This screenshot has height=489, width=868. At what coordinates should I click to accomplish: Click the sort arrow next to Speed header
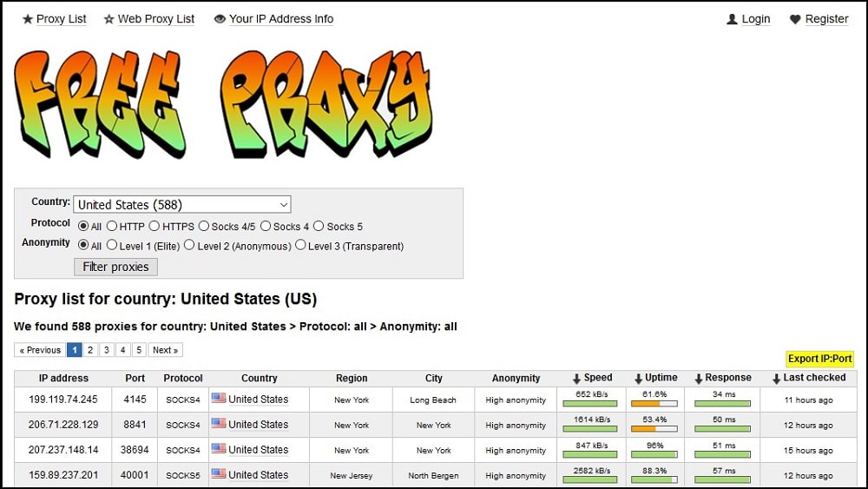pos(576,378)
